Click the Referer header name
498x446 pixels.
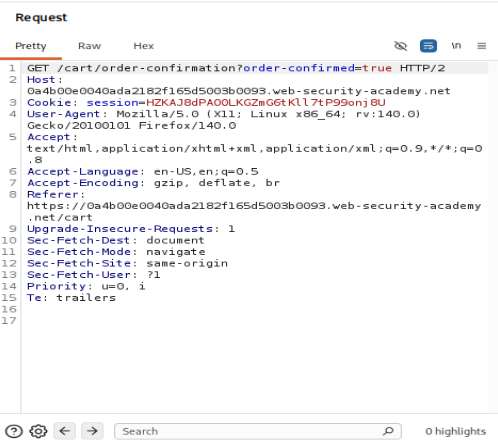click(x=53, y=194)
